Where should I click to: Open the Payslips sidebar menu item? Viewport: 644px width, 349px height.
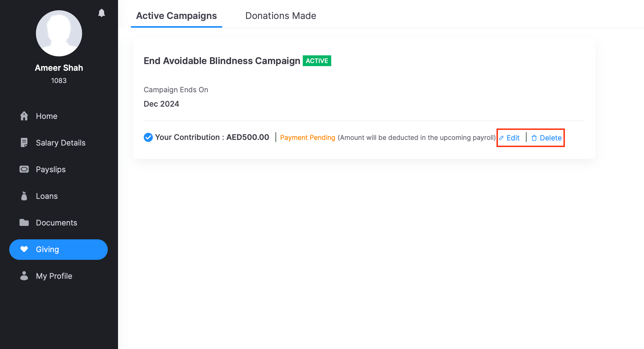pyautogui.click(x=51, y=169)
